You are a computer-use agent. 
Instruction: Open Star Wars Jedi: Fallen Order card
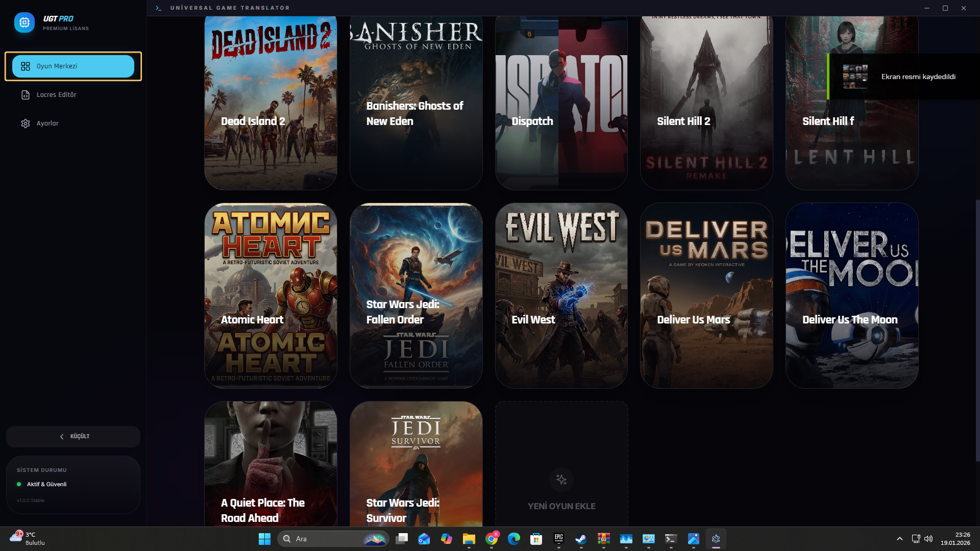point(416,295)
